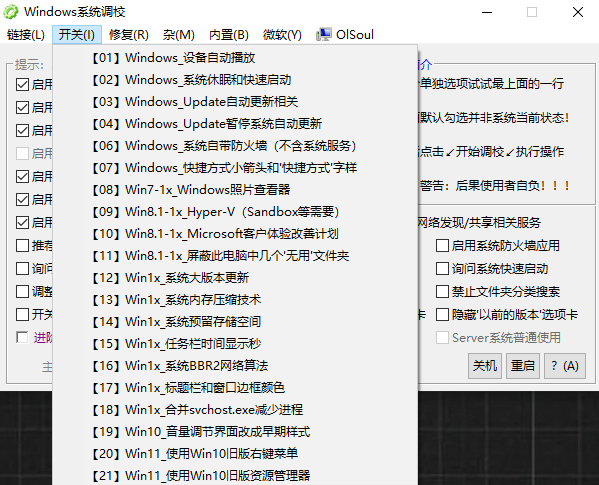Tick the 调整 checkbox on left
Viewport: 599px width, 485px height.
[x=23, y=291]
